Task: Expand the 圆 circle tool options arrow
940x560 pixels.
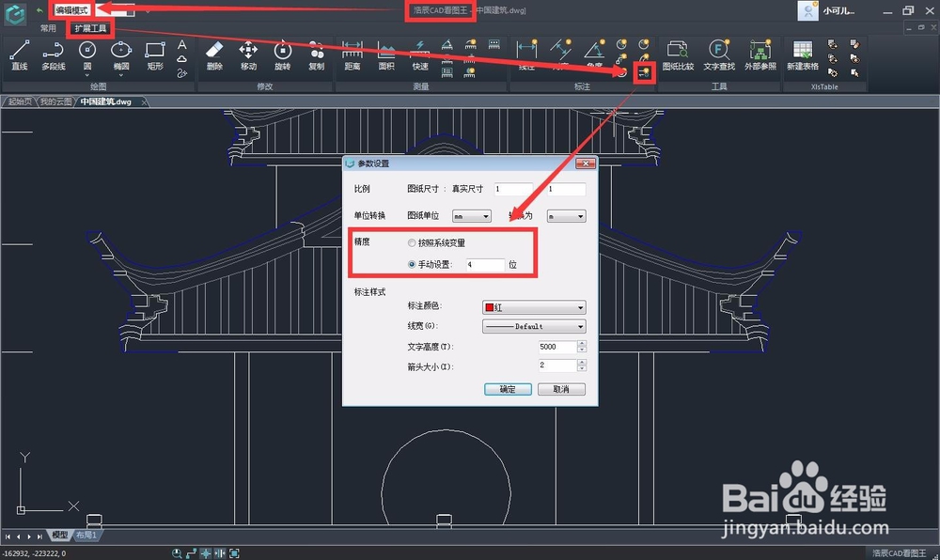Action: pos(87,75)
